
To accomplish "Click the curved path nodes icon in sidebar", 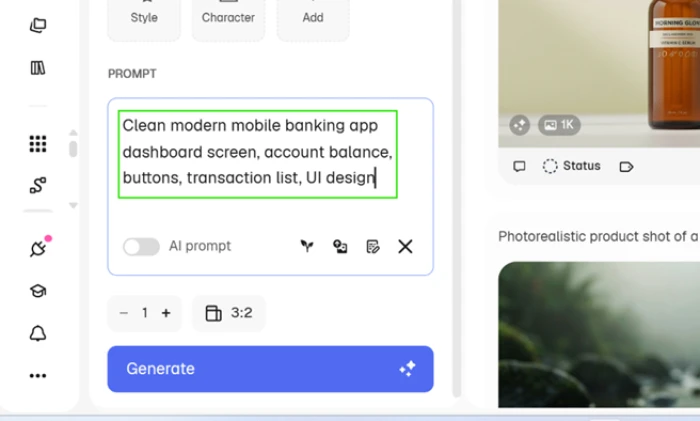I will pyautogui.click(x=38, y=185).
